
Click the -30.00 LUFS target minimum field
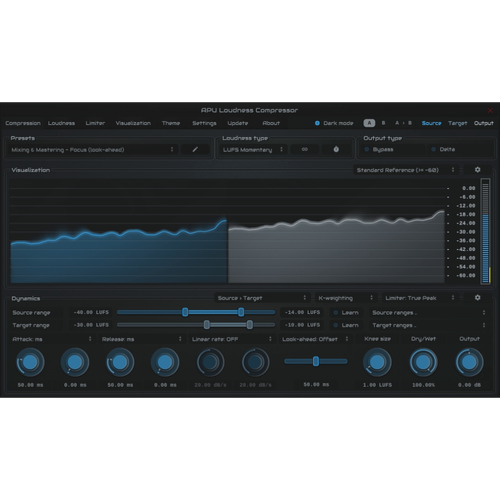[91, 325]
